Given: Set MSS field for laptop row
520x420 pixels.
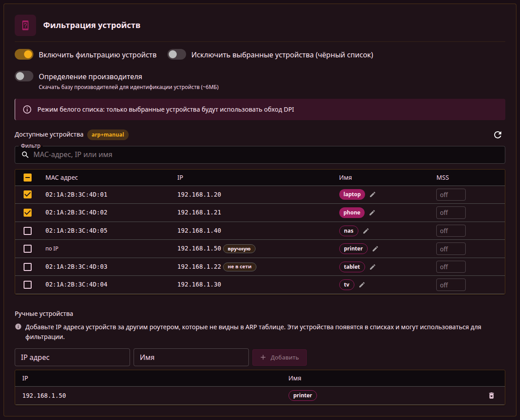Looking at the screenshot, I should click(x=451, y=194).
